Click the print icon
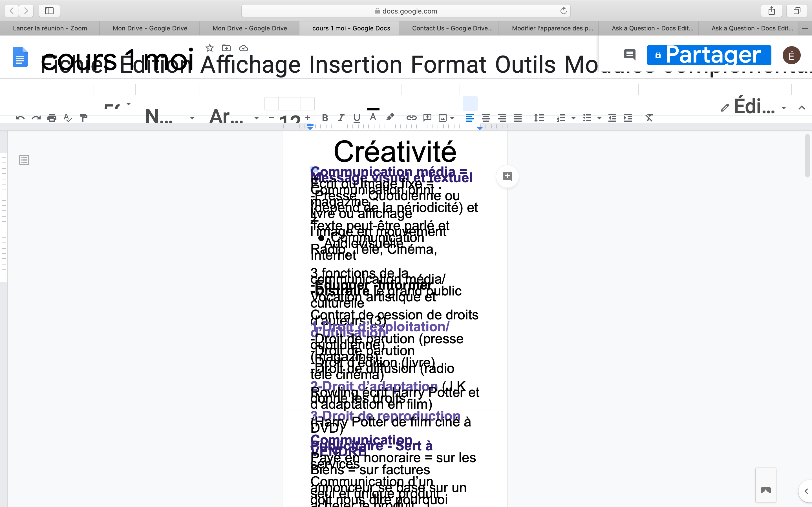The image size is (812, 507). (52, 118)
